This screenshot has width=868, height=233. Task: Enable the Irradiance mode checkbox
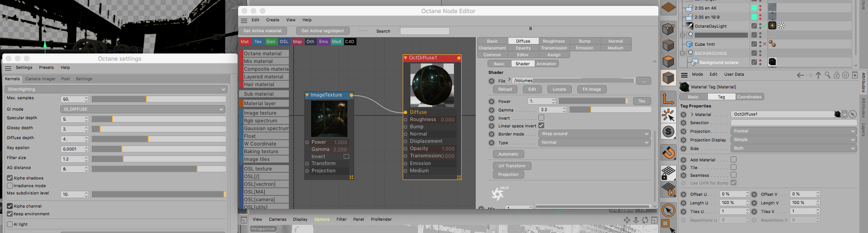click(10, 186)
